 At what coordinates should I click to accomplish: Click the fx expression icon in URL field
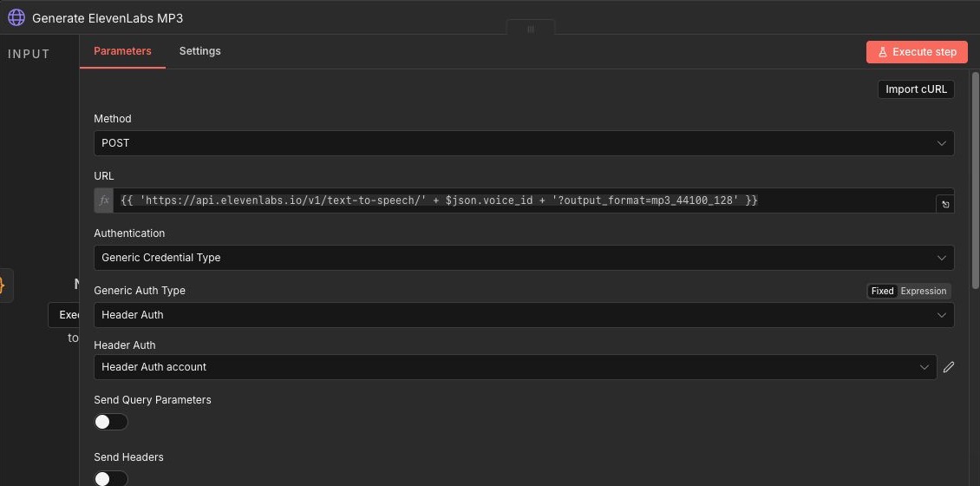(104, 200)
